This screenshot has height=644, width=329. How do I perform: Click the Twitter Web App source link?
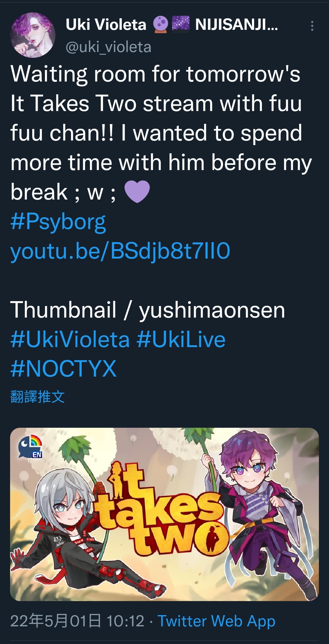(x=217, y=621)
